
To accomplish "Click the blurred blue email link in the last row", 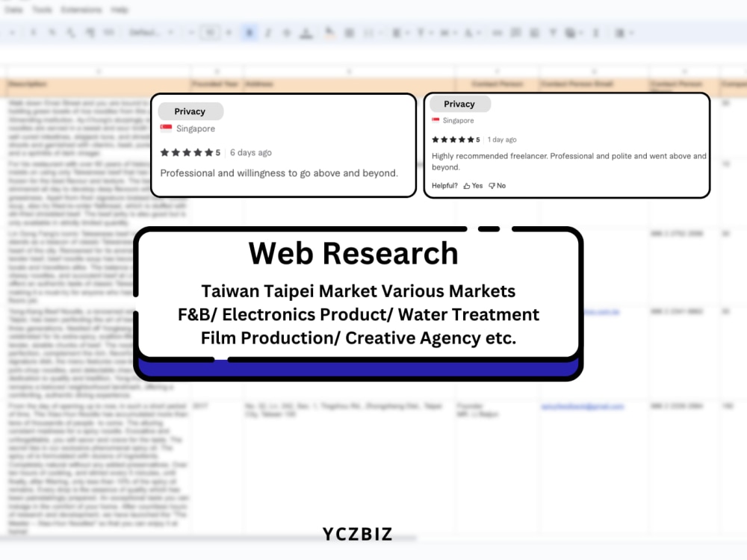I will tap(582, 406).
